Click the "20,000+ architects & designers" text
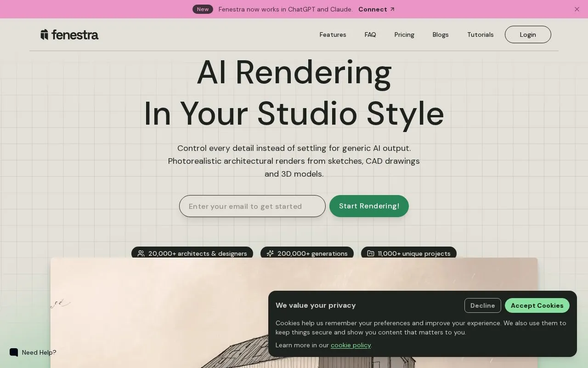Screen dimensions: 588x368 pos(198,253)
